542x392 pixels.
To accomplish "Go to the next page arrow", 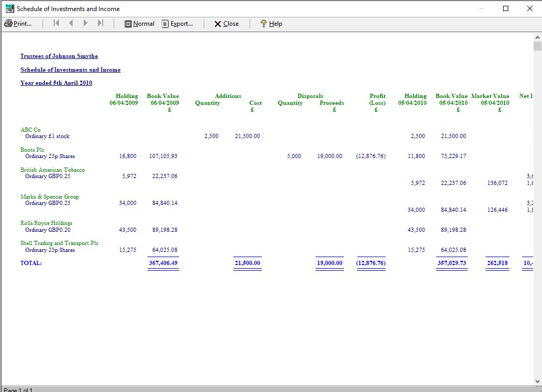I will [85, 23].
